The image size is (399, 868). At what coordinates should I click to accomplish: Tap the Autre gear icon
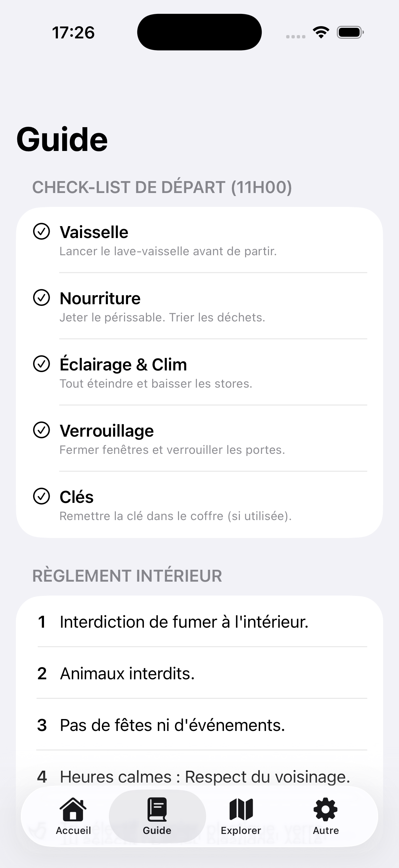pyautogui.click(x=325, y=809)
